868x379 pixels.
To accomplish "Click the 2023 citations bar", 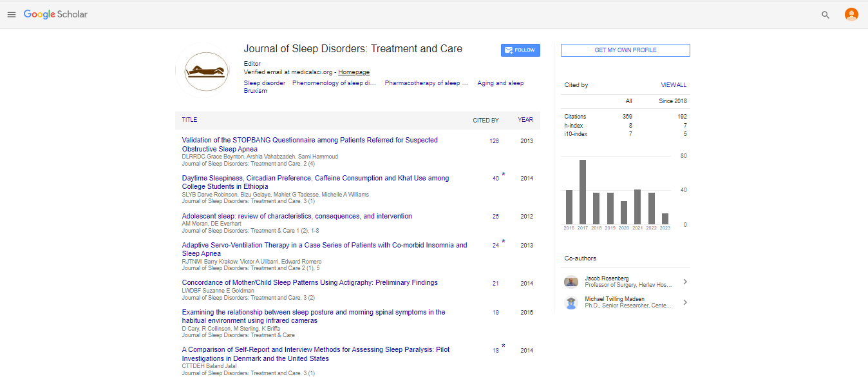I will (665, 219).
